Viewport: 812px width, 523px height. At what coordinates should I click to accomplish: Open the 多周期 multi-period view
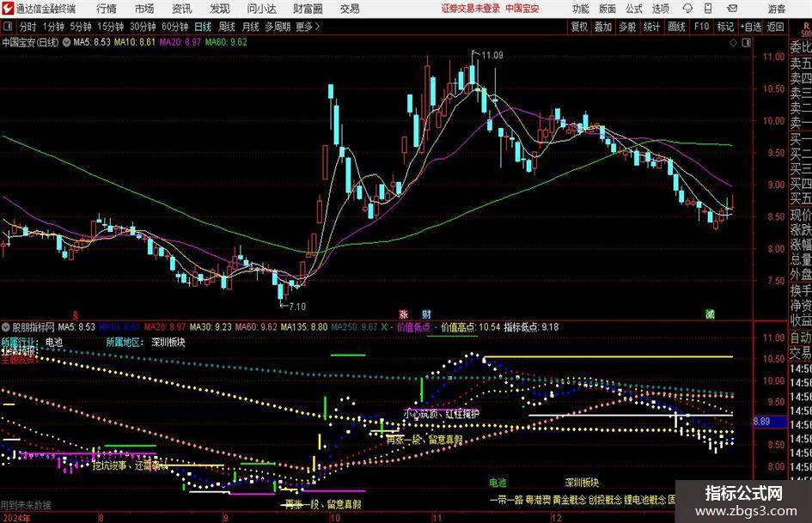(278, 27)
